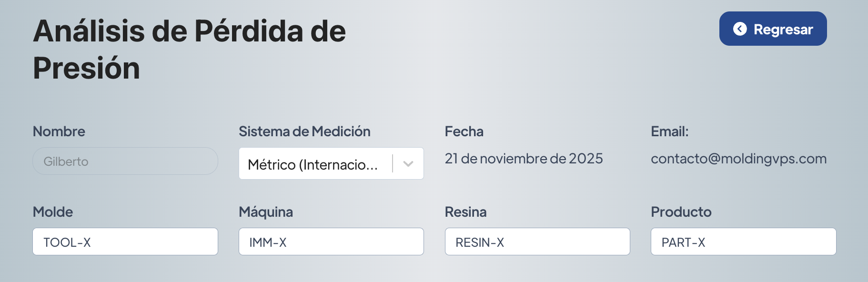Click the Email: label
Image resolution: width=868 pixels, height=282 pixels.
pyautogui.click(x=669, y=131)
